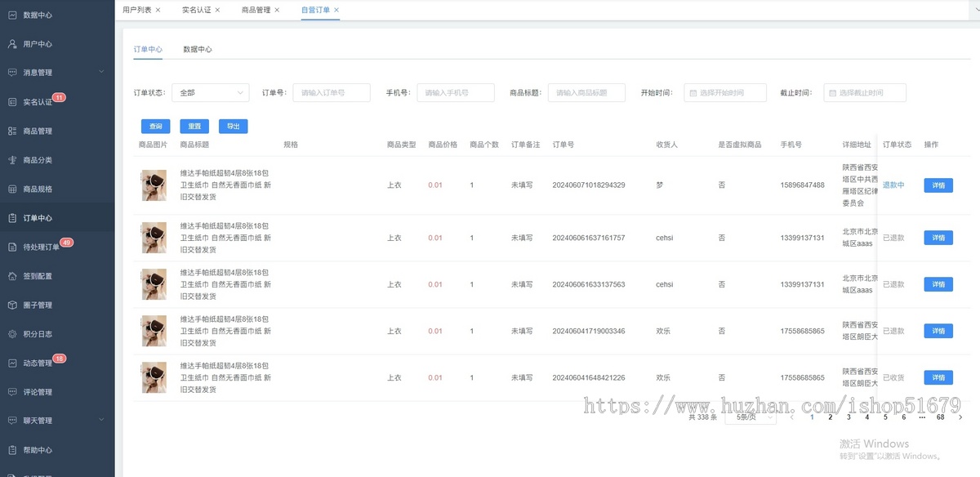Close the 用户列表 tab

click(x=158, y=10)
